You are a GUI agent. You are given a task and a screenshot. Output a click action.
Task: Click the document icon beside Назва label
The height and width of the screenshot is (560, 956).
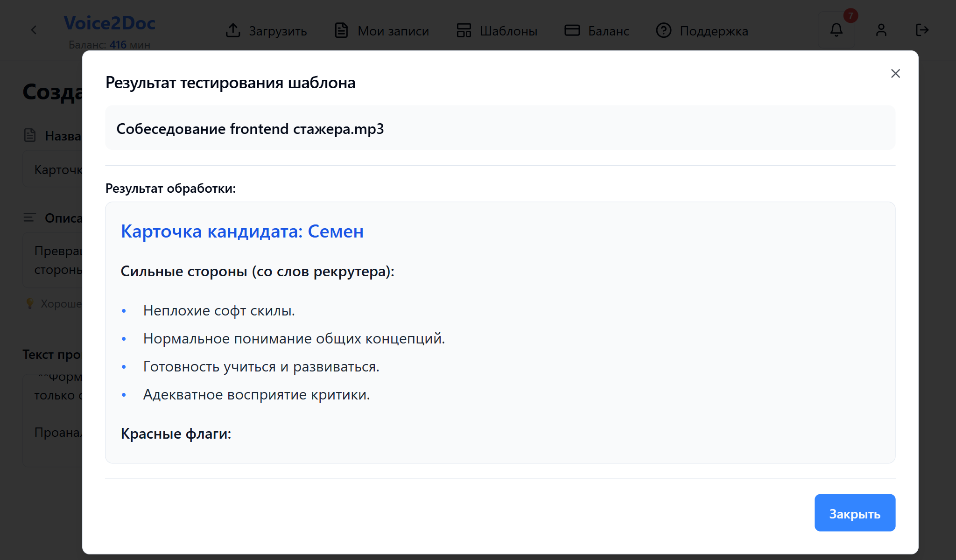click(x=30, y=135)
